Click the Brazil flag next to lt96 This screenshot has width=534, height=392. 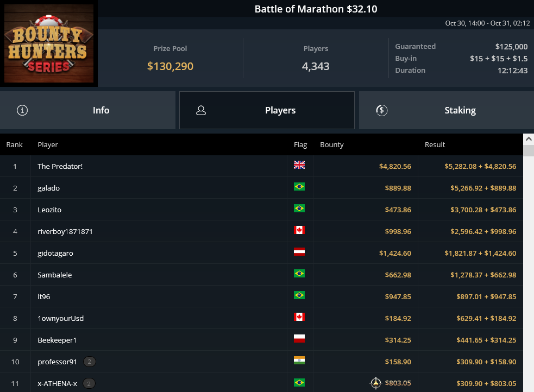coord(299,295)
